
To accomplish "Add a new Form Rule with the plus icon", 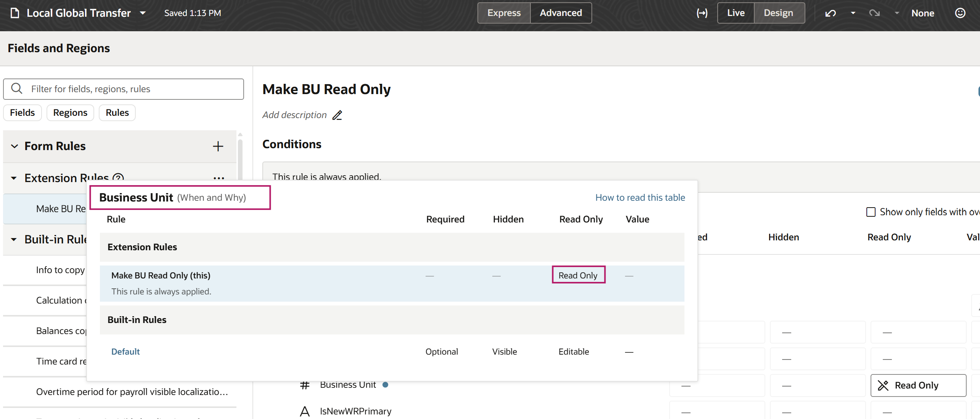I will click(218, 146).
